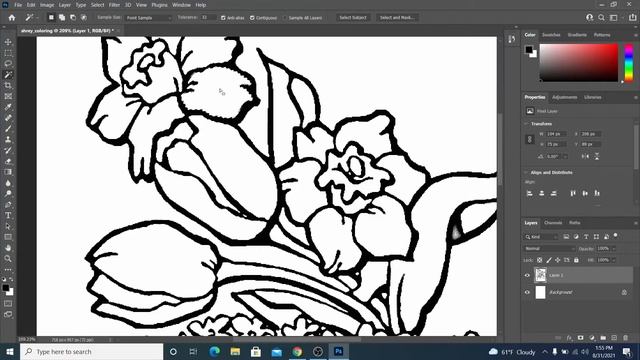Choose Subtract from Selection mode icon
Screen dimensions: 640x360
(x=73, y=18)
